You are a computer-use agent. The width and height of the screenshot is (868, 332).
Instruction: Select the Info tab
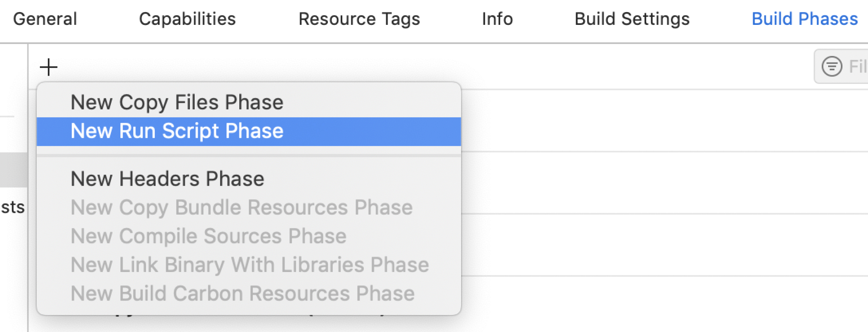pos(497,19)
